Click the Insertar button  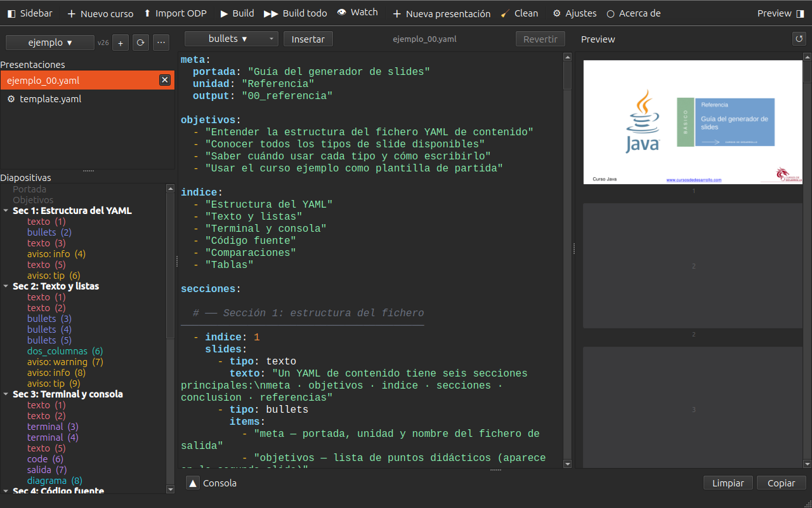308,39
